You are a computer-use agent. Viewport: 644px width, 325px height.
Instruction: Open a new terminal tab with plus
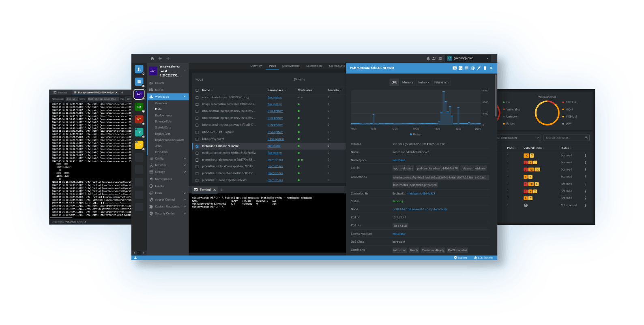(222, 190)
